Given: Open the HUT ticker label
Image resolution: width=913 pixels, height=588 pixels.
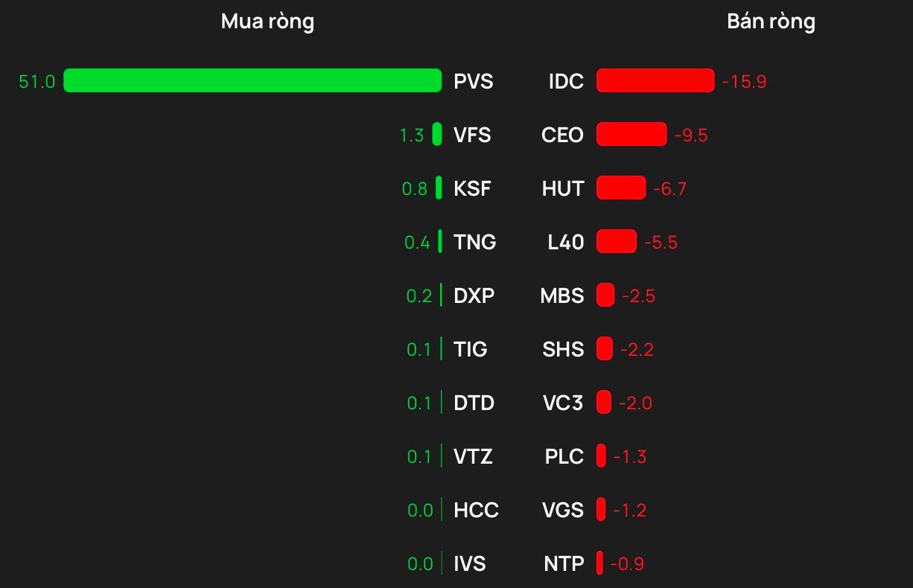Looking at the screenshot, I should point(563,189).
